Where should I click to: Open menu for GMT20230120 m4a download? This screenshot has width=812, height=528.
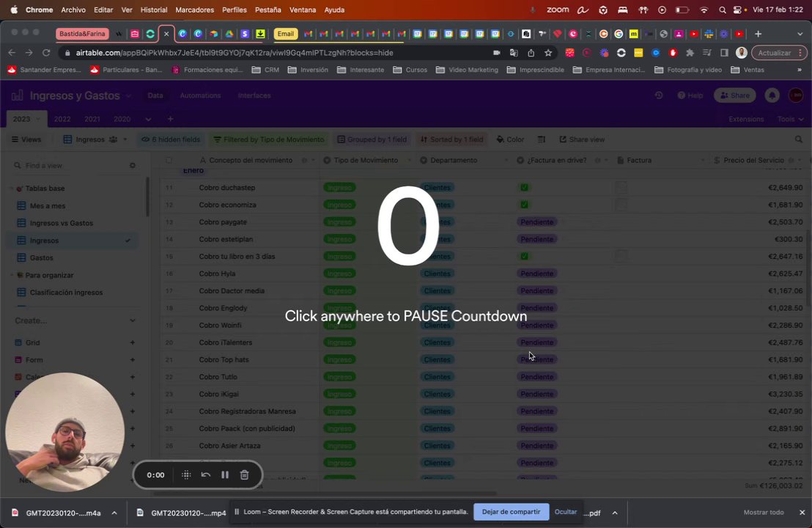tap(114, 513)
